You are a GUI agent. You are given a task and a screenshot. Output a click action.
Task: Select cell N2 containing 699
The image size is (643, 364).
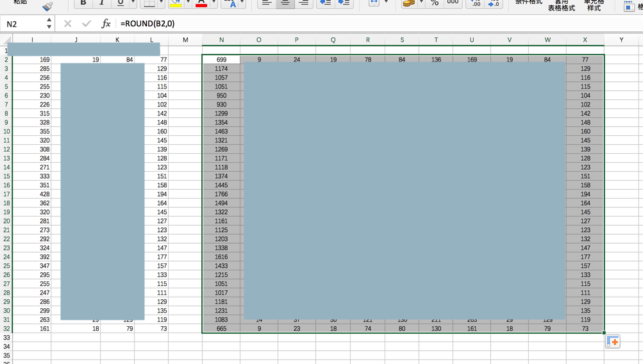click(221, 60)
